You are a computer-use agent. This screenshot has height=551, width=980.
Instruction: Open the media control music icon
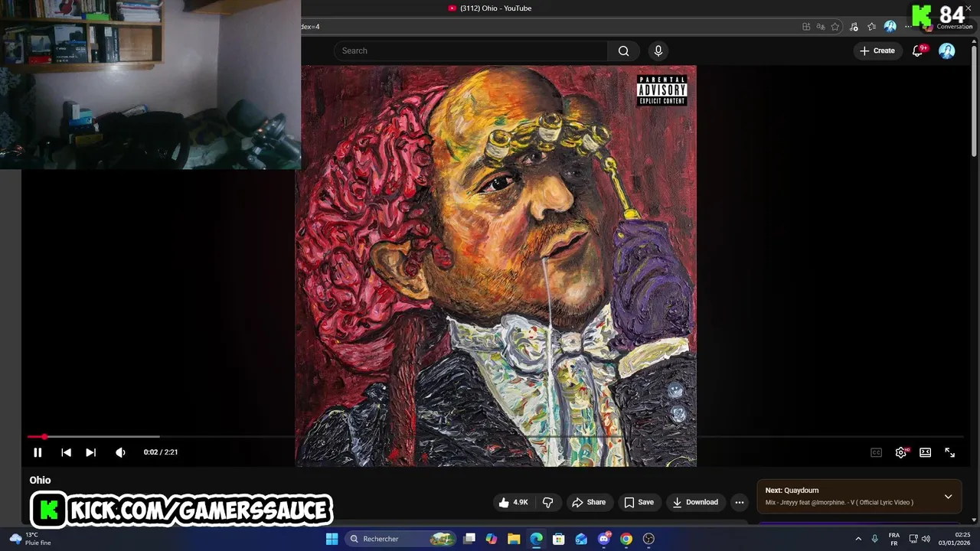854,27
